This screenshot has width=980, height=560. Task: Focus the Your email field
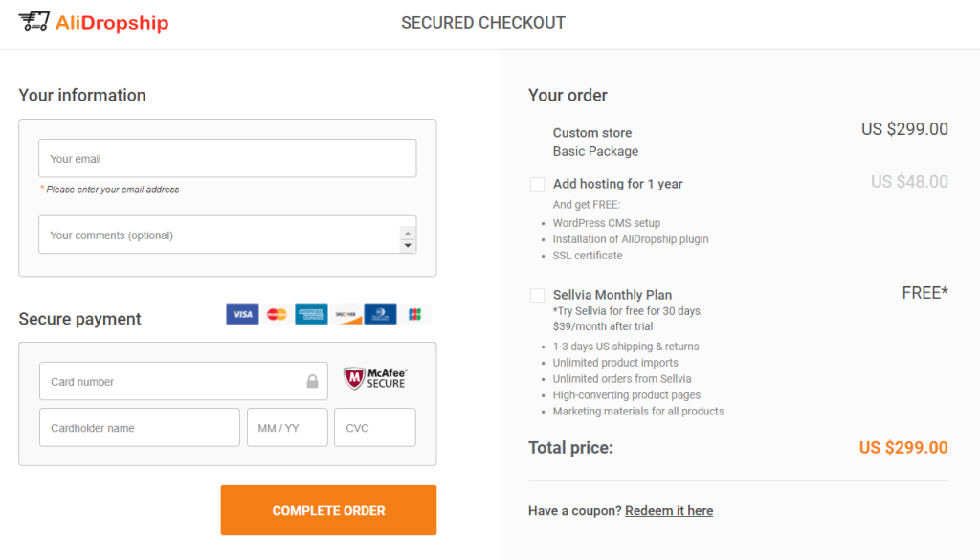pyautogui.click(x=228, y=158)
